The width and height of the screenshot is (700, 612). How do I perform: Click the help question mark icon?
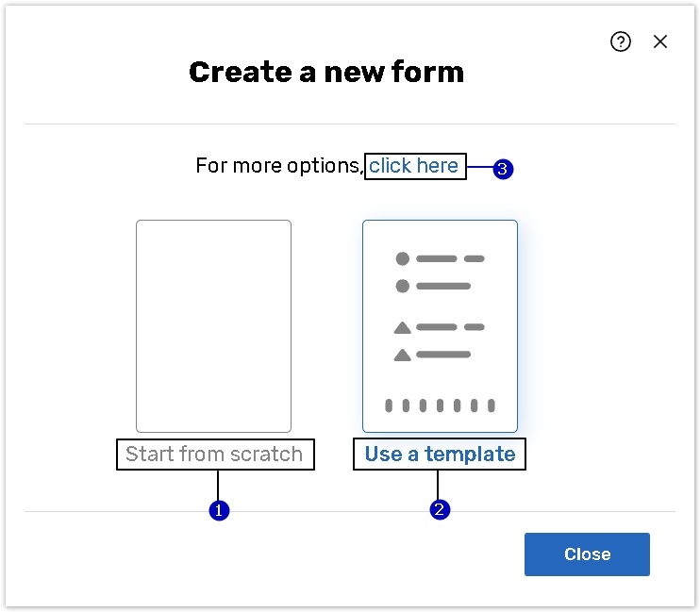tap(620, 41)
